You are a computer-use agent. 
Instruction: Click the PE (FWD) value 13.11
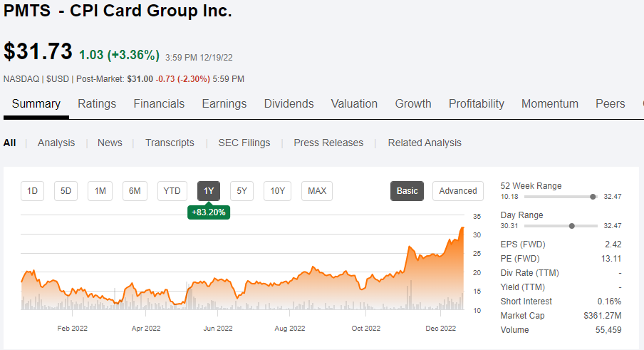pyautogui.click(x=611, y=259)
